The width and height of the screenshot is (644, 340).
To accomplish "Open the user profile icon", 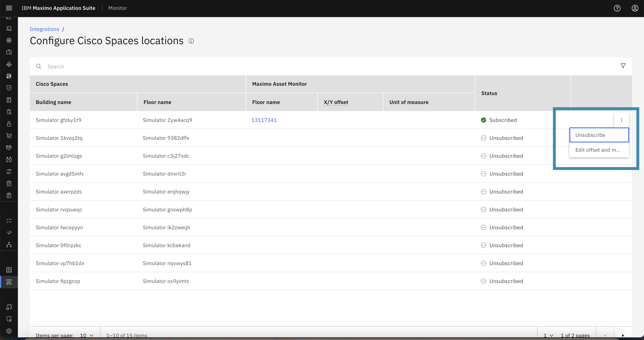I will [x=635, y=8].
